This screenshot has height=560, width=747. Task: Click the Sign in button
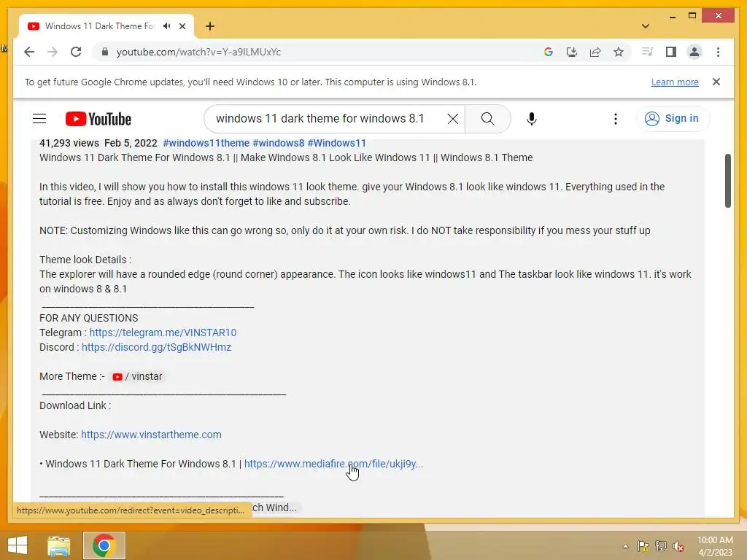pos(673,119)
